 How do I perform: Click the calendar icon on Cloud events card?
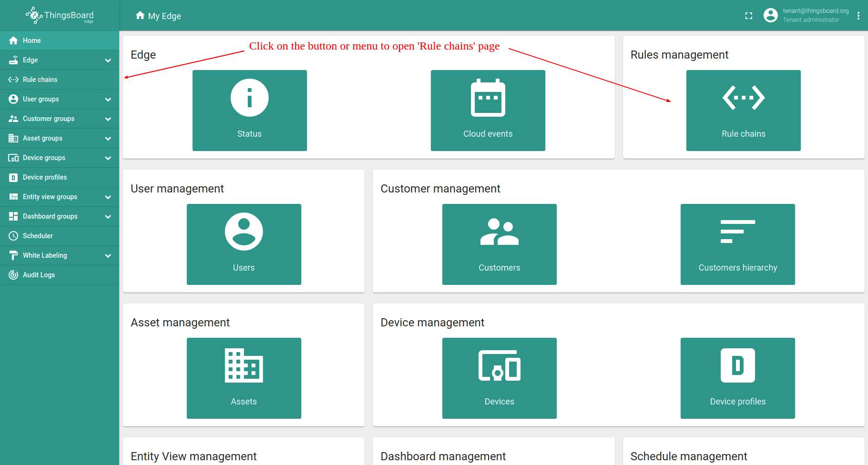[x=488, y=98]
